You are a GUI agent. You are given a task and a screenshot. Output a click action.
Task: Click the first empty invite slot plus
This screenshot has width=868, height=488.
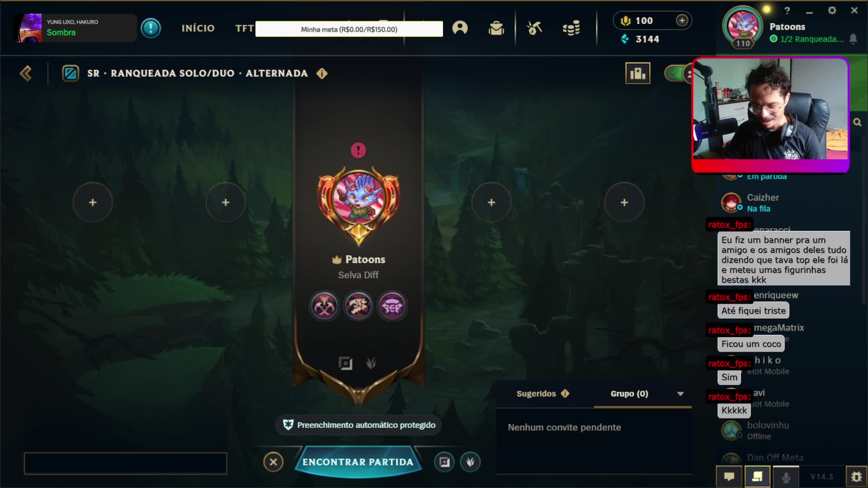pyautogui.click(x=93, y=202)
